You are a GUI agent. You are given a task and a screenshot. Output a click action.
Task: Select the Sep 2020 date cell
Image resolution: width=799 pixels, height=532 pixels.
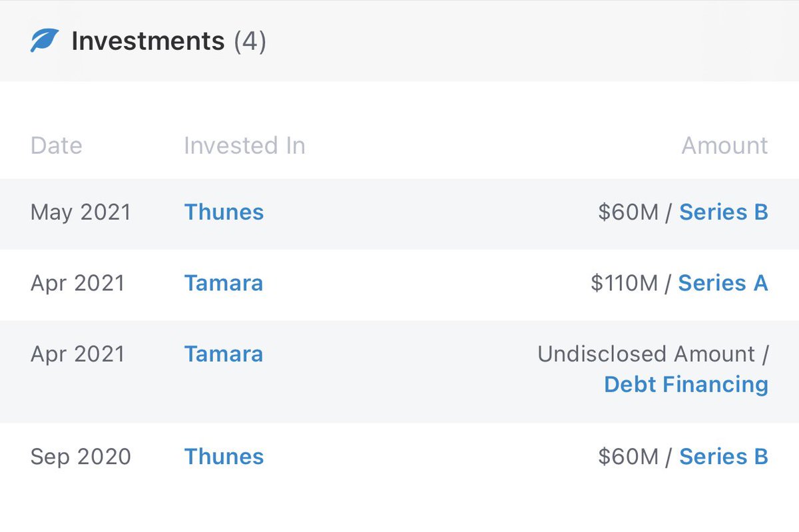pos(81,457)
